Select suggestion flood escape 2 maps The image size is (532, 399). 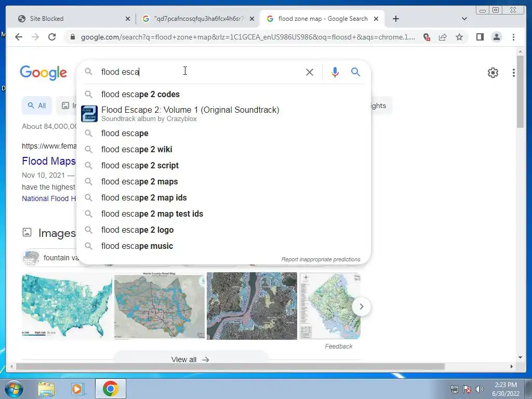click(224, 181)
